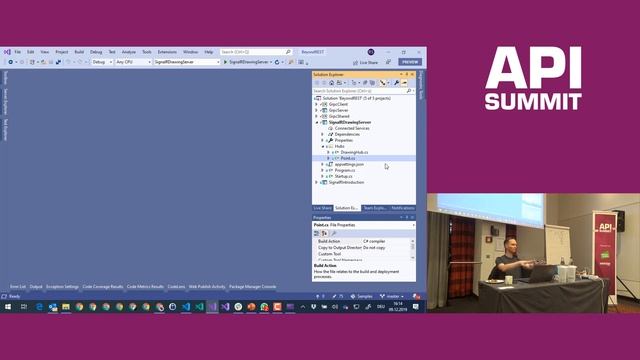
Task: Expand the GrpcClient project node
Action: pyautogui.click(x=316, y=104)
